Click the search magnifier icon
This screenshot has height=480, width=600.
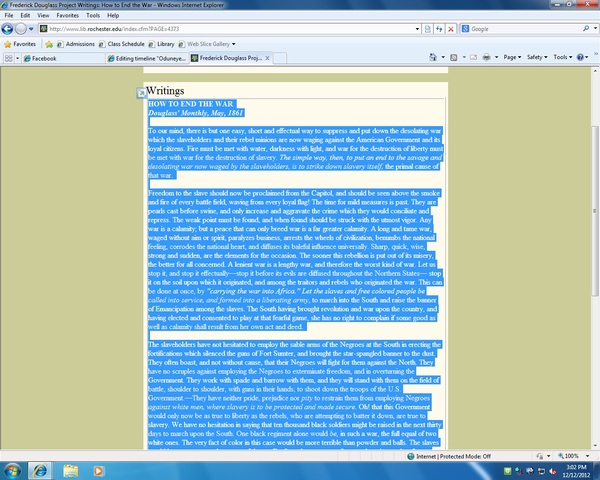coord(586,28)
